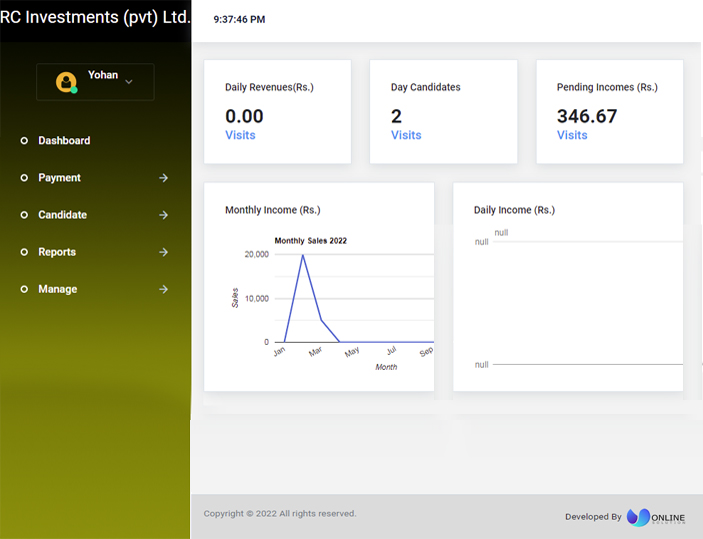Click Visits link under Day Candidates
The image size is (703, 539).
pos(406,135)
